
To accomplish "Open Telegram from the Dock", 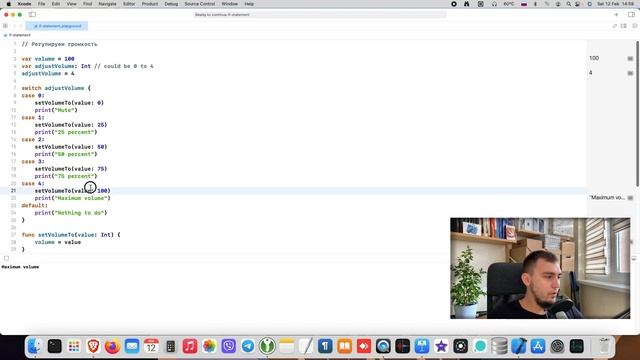I will (x=248, y=347).
